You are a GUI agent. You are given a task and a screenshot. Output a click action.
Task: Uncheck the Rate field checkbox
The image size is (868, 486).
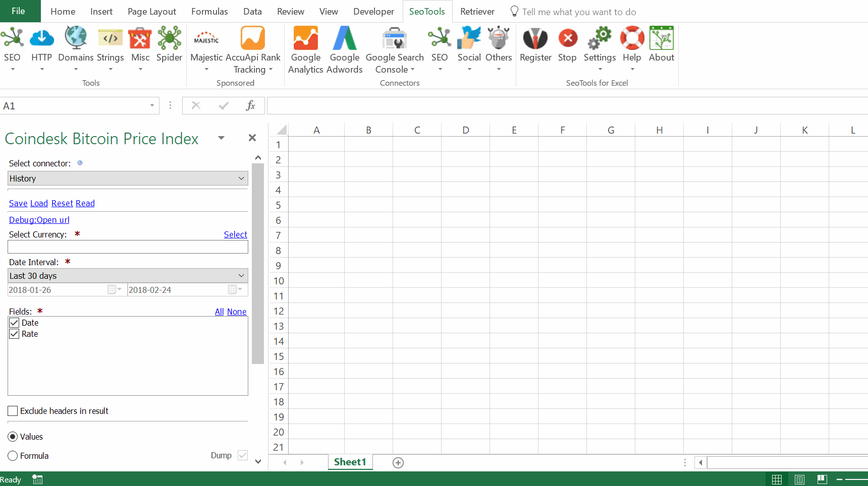tap(14, 334)
